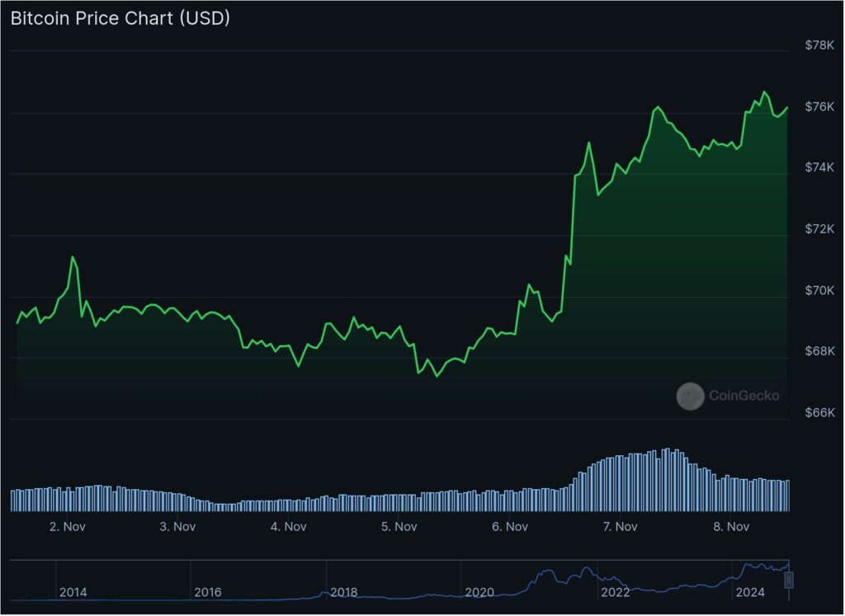Click the 5. Nov date label
845x616 pixels.
(399, 526)
